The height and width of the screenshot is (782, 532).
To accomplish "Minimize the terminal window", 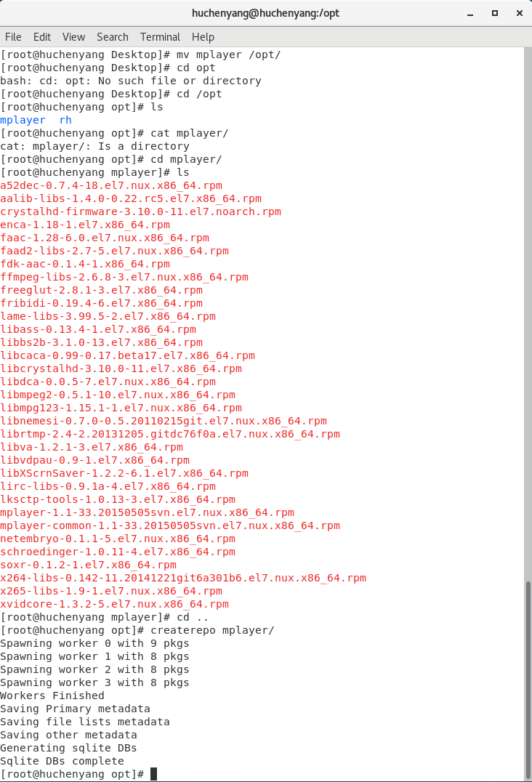I will point(470,14).
